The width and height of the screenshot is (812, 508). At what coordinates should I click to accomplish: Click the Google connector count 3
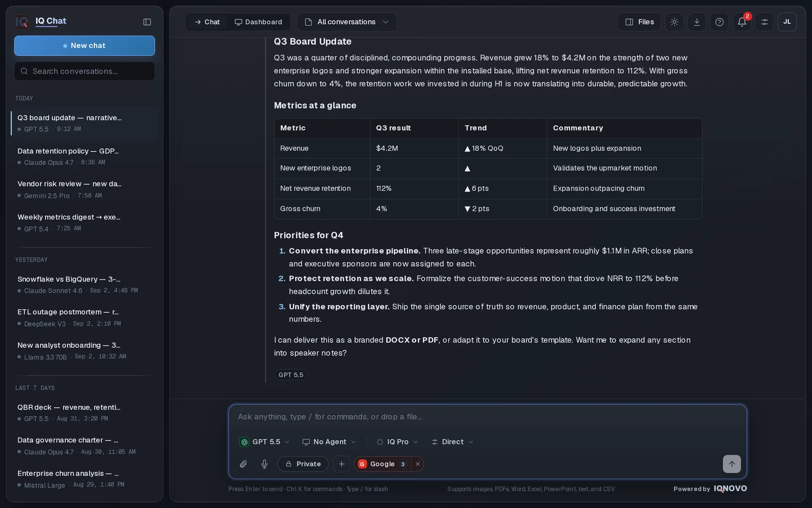(403, 464)
